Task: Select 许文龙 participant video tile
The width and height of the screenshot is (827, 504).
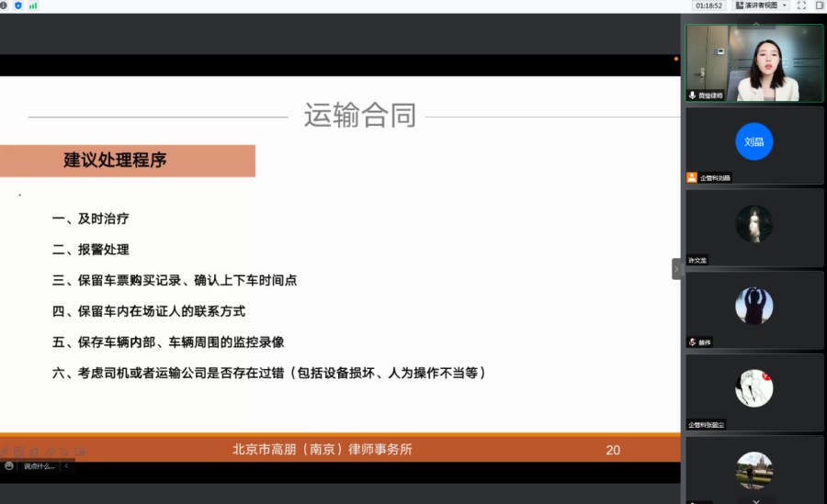Action: [x=754, y=226]
